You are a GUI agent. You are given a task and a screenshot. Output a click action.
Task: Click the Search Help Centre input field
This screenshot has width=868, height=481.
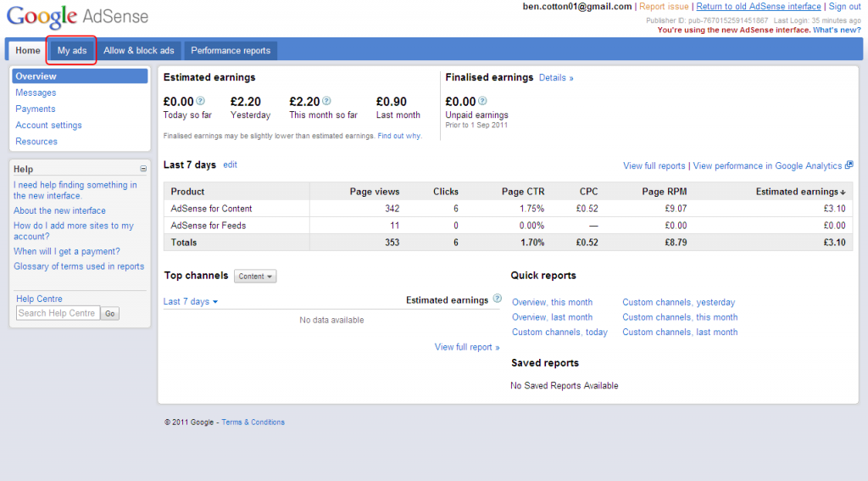tap(58, 313)
